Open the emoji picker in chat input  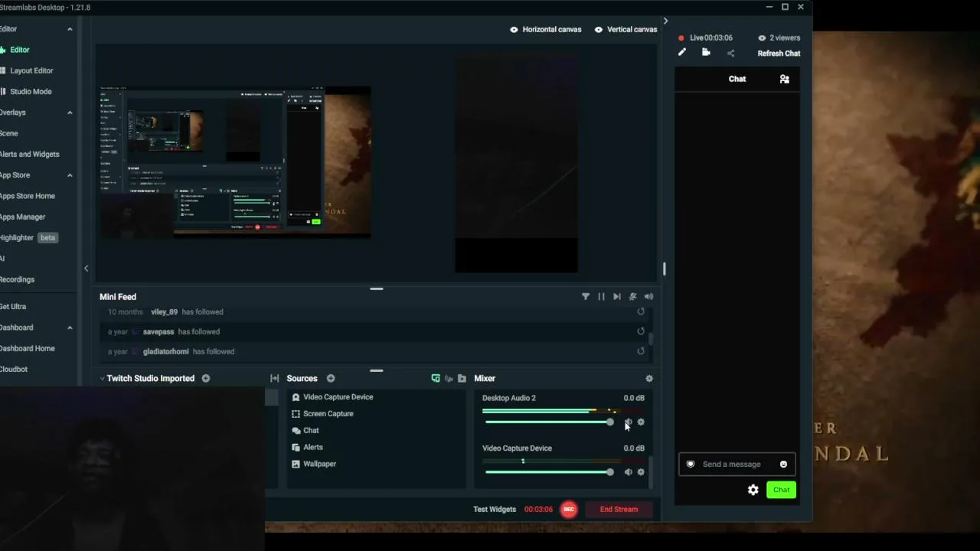click(783, 465)
